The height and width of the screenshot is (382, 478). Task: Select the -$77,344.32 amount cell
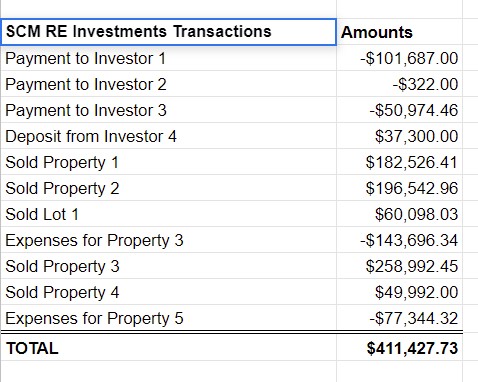coord(399,318)
